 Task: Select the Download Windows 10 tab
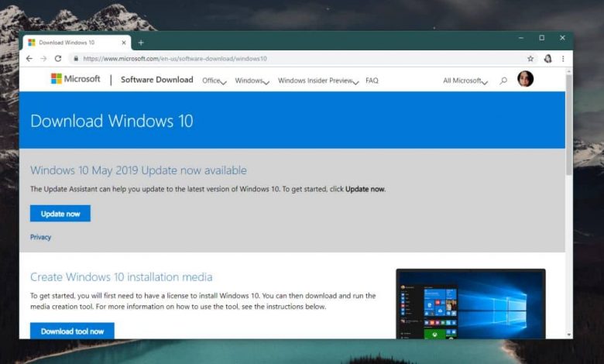[77, 43]
